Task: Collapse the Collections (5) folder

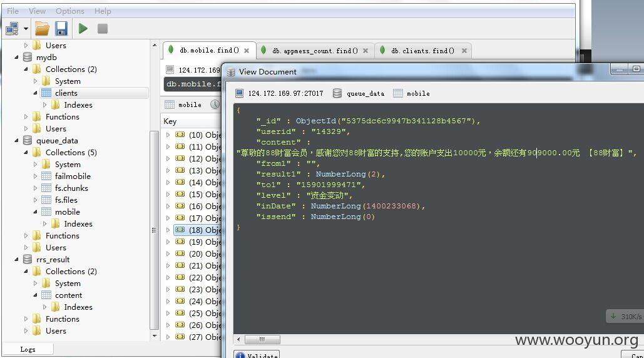Action: 26,152
